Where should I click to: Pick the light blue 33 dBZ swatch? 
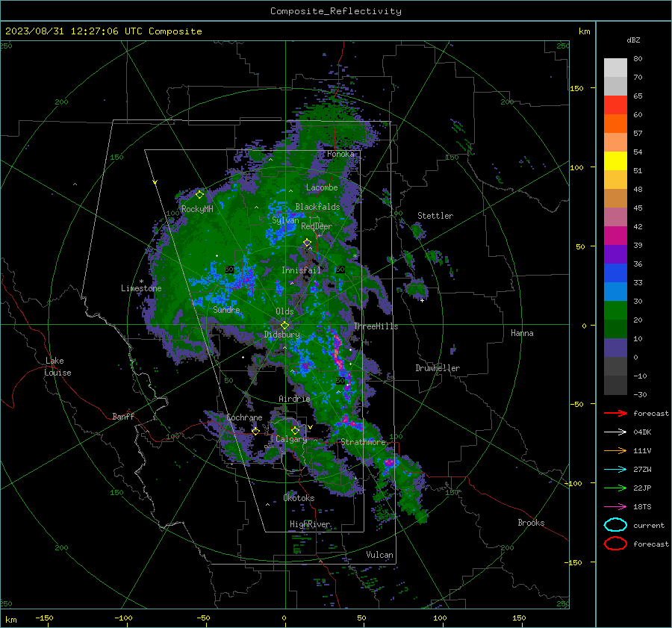(615, 291)
